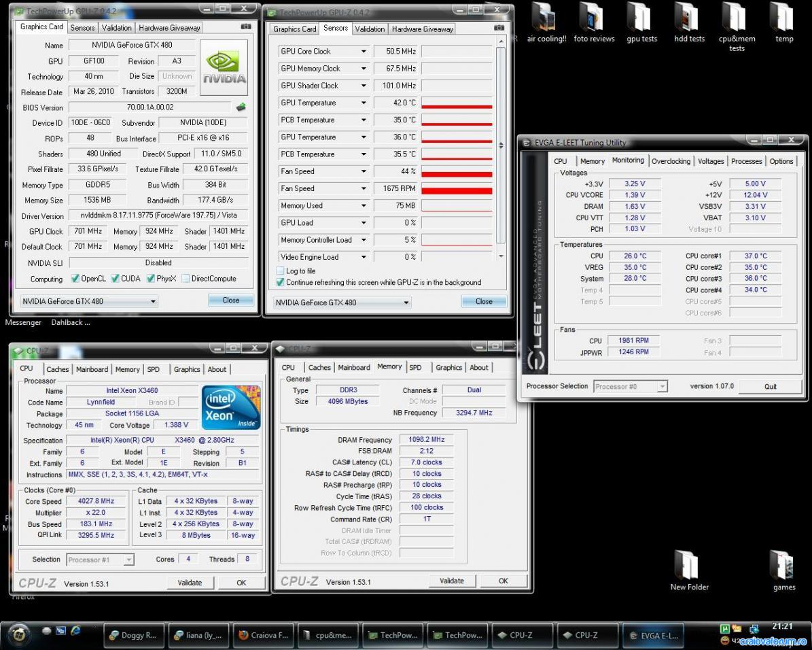The height and width of the screenshot is (650, 812).
Task: Click Close button in GPU-Z Sensors window
Action: 484,301
